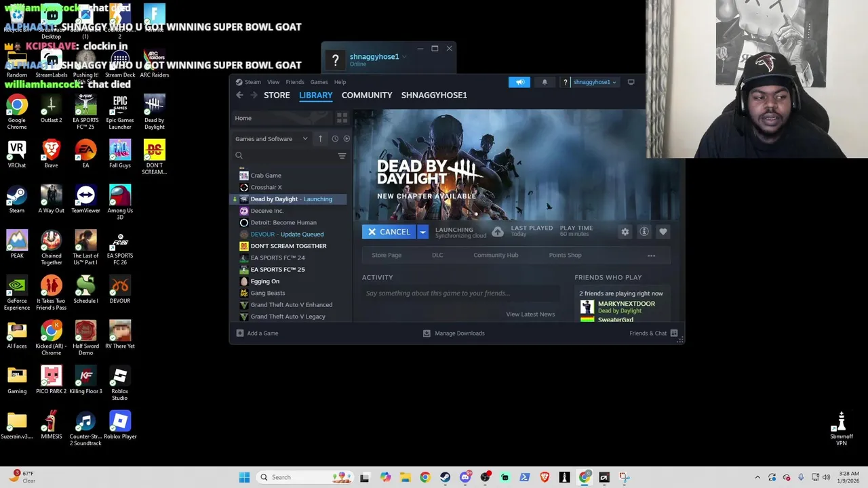Open the Points Shop link
Screen dimensions: 868x488
pos(565,256)
